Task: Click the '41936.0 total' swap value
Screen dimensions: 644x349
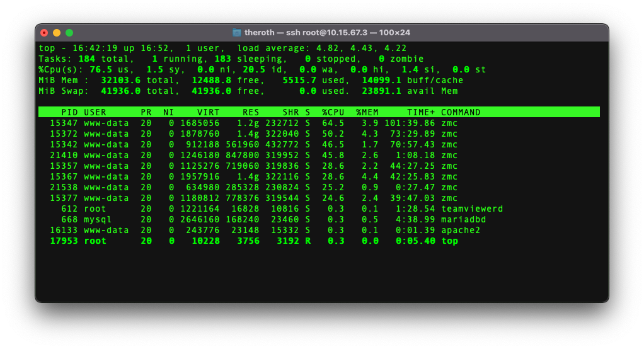Action: pyautogui.click(x=137, y=91)
